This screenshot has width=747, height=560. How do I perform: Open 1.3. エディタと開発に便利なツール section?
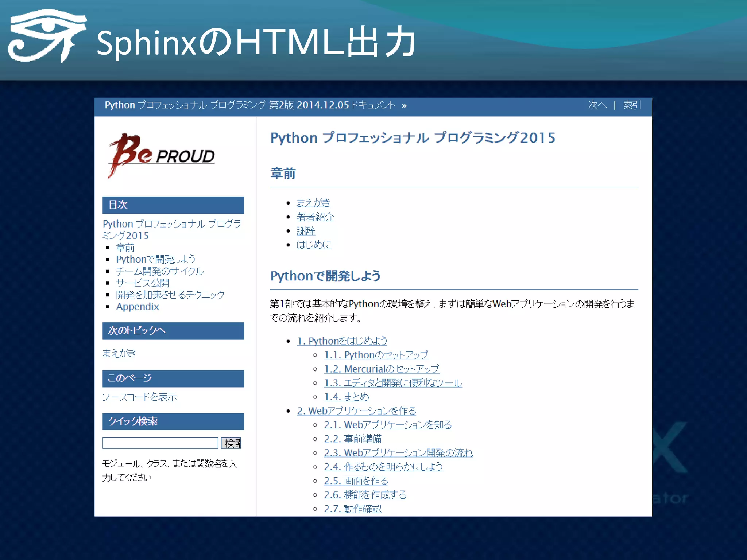click(393, 383)
